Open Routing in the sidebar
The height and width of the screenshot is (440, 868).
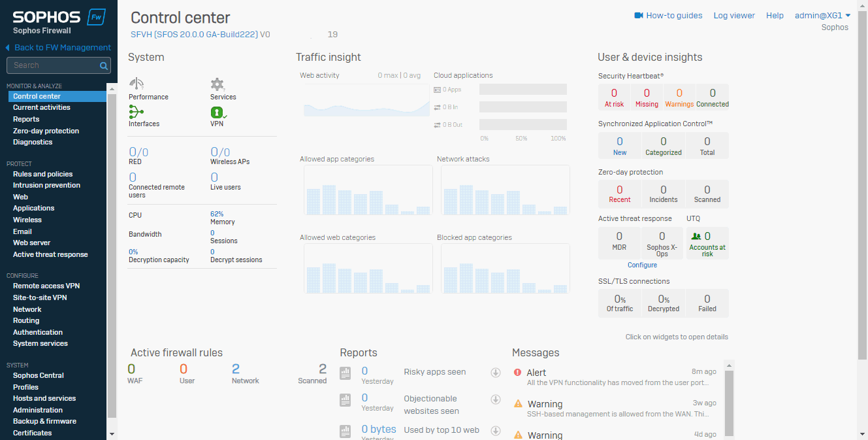(26, 321)
